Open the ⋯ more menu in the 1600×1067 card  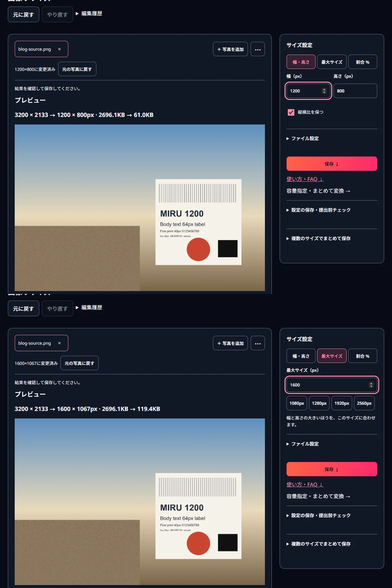tap(258, 343)
